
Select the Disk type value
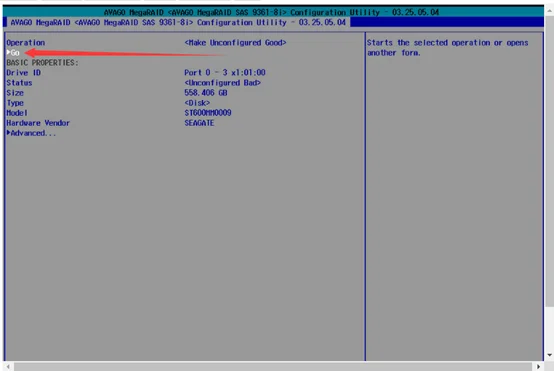[x=197, y=103]
